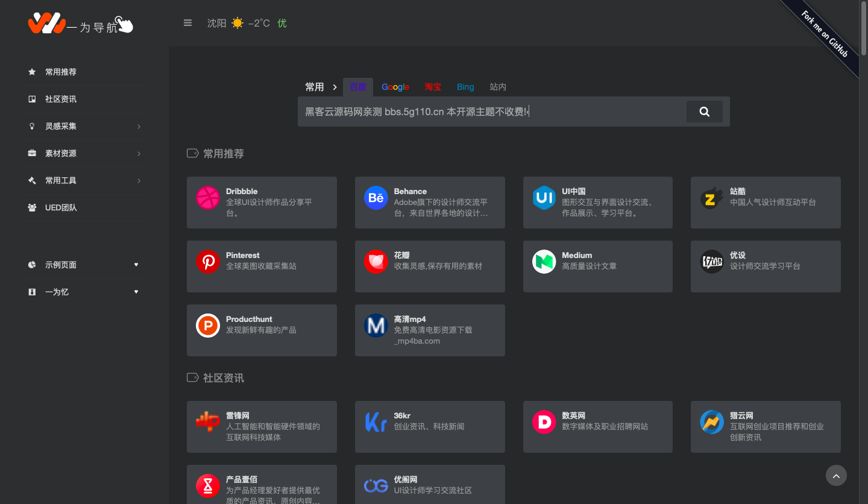Click the Dribbble pink basketball icon

pyautogui.click(x=208, y=198)
